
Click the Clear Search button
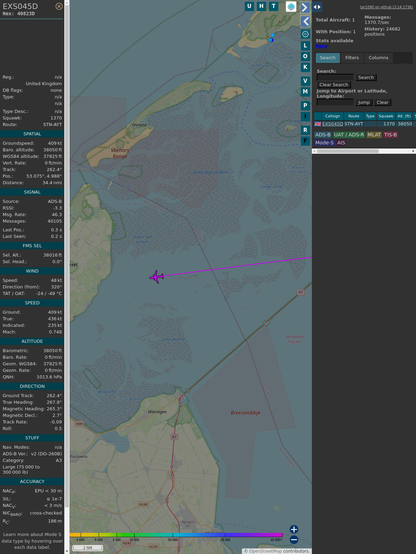333,85
